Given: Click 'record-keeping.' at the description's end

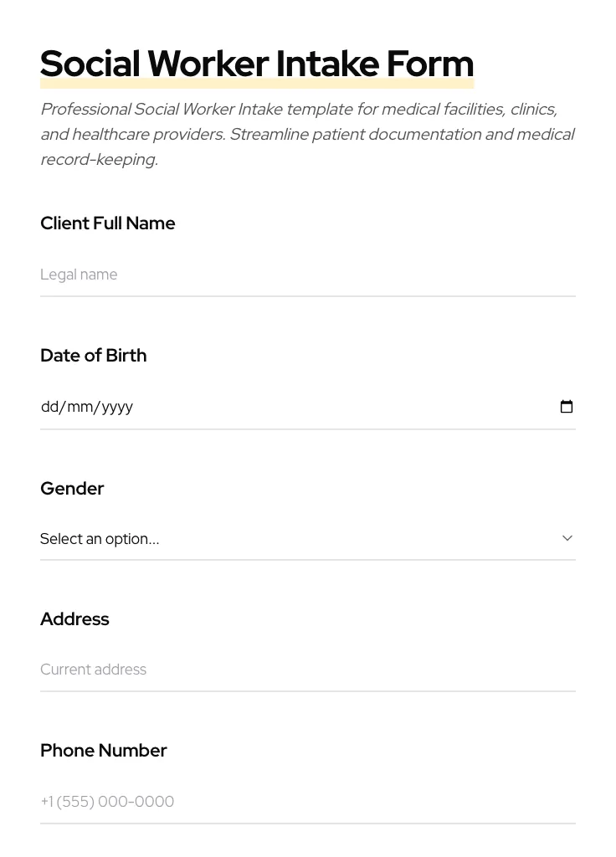Looking at the screenshot, I should (x=99, y=160).
